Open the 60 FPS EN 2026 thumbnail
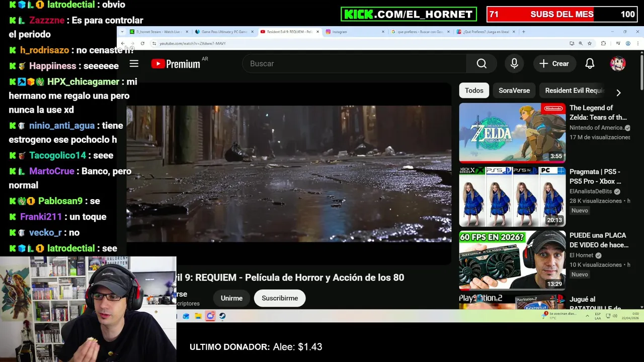The height and width of the screenshot is (362, 644). click(512, 260)
